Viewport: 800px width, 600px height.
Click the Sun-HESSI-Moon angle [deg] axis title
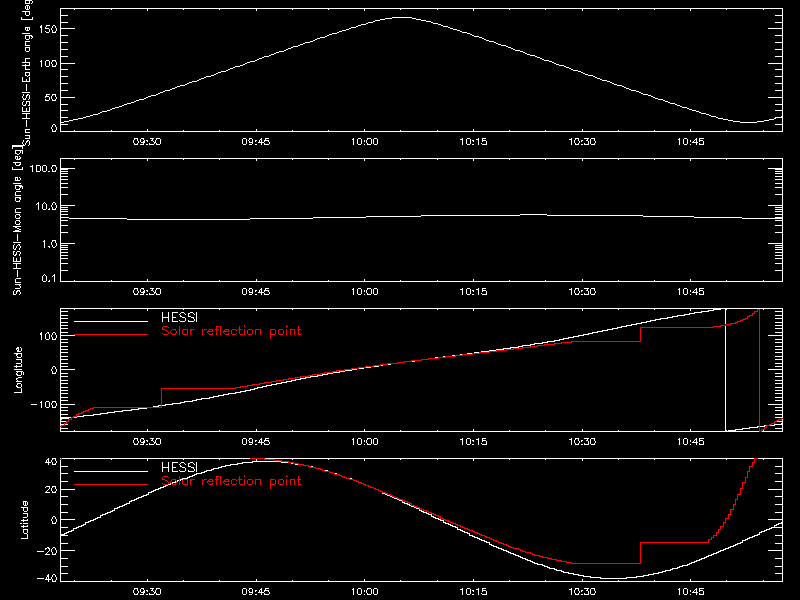(17, 219)
